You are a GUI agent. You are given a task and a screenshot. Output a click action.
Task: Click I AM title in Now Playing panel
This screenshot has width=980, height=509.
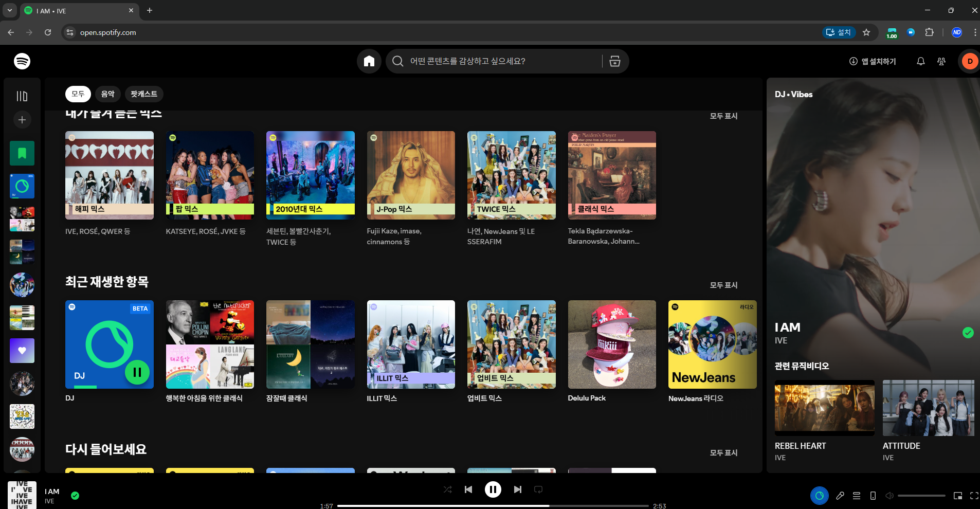click(x=788, y=327)
